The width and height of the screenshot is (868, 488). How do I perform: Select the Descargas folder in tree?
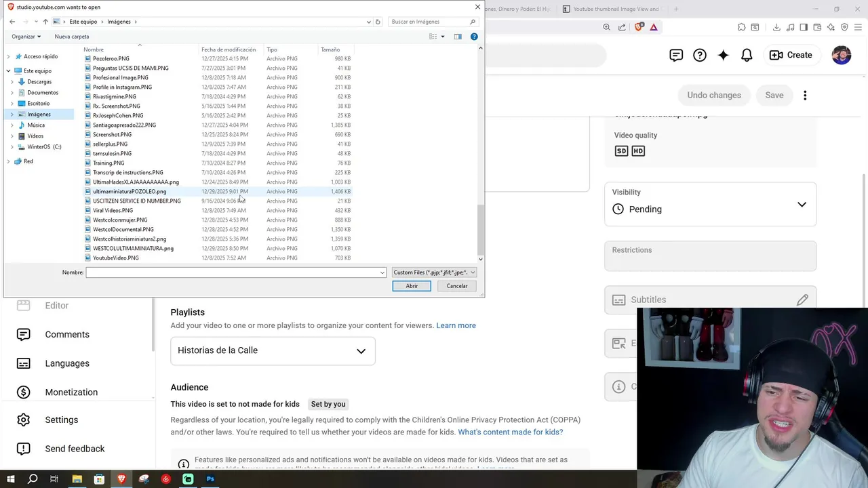click(x=39, y=81)
